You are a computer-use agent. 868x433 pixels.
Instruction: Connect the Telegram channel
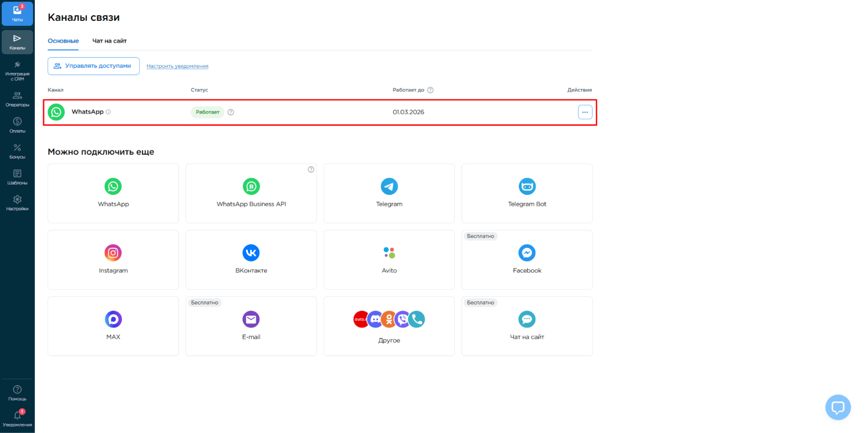tap(389, 193)
